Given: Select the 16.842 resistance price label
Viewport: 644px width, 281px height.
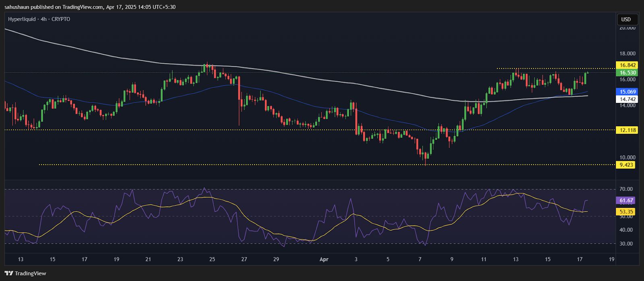Looking at the screenshot, I should tap(627, 65).
